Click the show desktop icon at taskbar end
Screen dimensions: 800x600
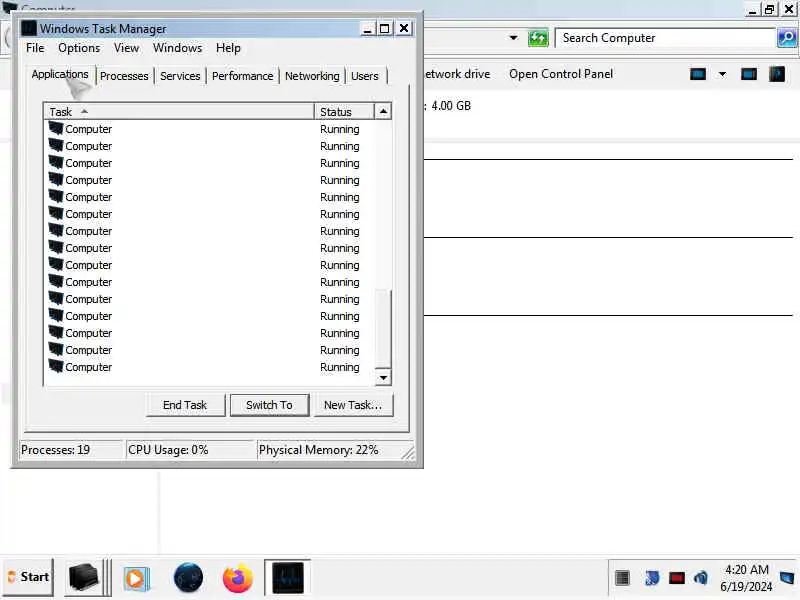tap(787, 578)
